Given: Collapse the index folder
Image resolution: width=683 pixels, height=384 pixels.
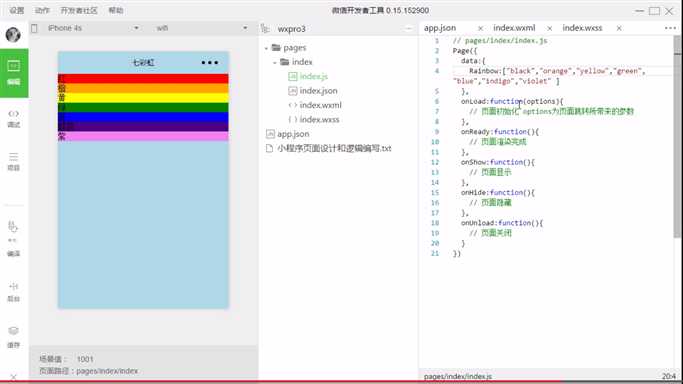Looking at the screenshot, I should pyautogui.click(x=275, y=62).
